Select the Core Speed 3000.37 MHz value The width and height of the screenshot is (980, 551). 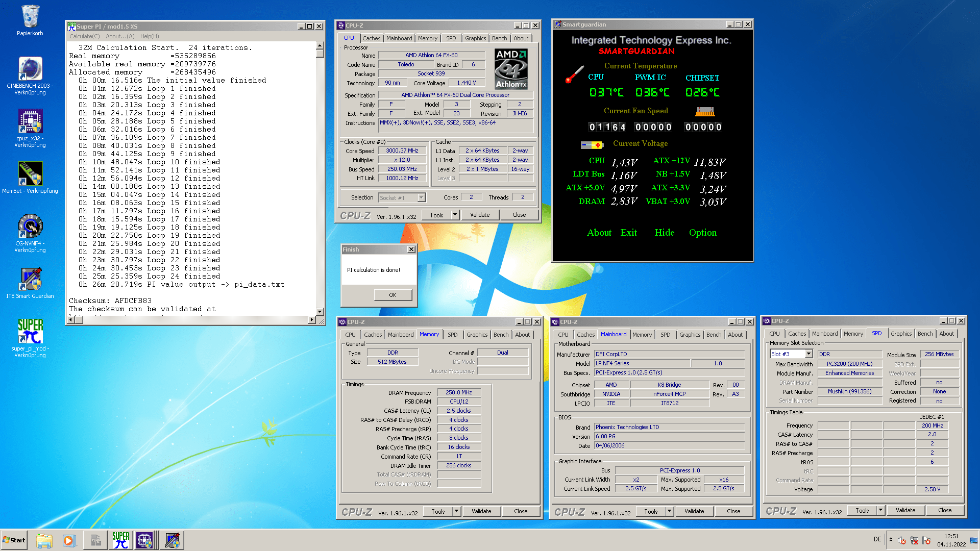click(x=402, y=151)
